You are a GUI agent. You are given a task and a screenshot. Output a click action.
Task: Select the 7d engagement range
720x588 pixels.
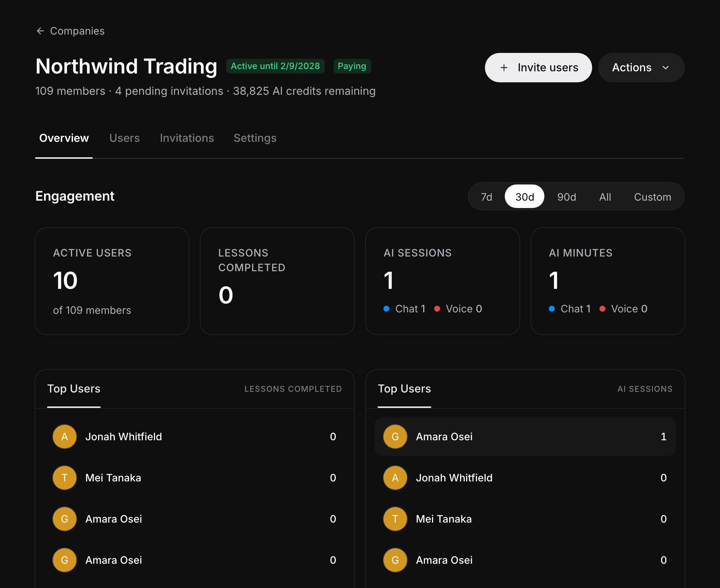[x=486, y=197]
